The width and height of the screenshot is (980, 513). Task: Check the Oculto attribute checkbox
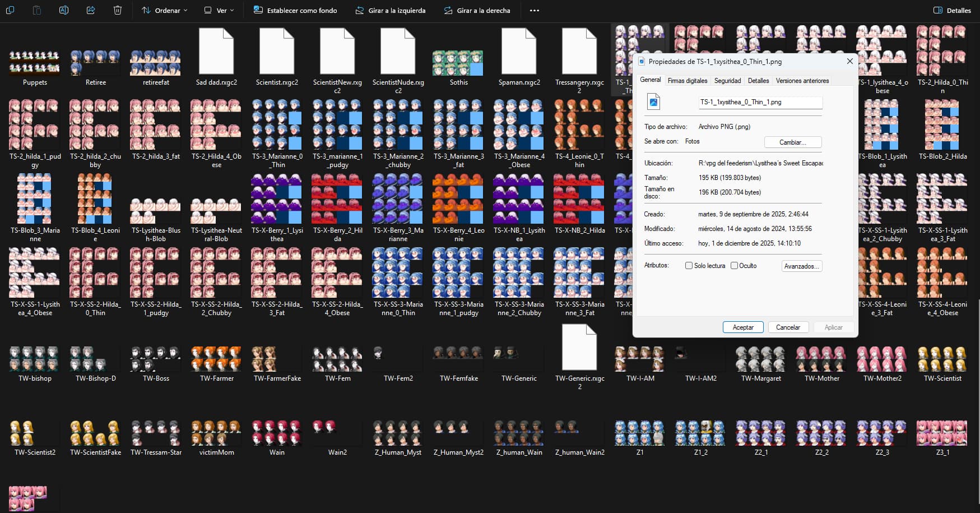(734, 266)
